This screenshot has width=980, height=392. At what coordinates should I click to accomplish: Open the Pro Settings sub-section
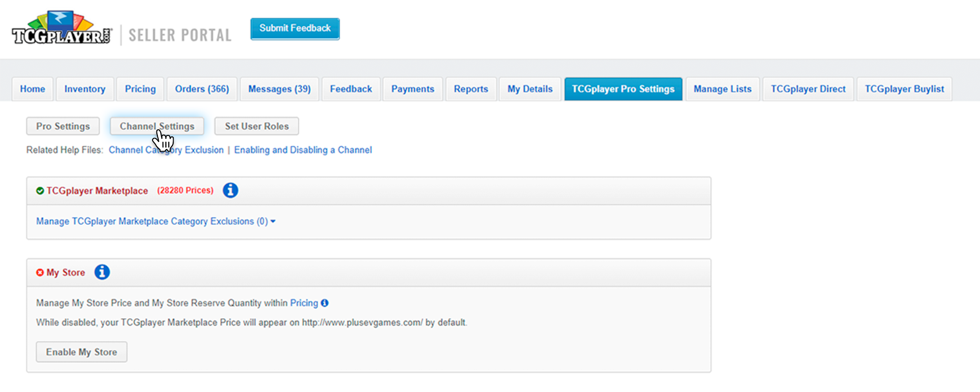tap(63, 126)
